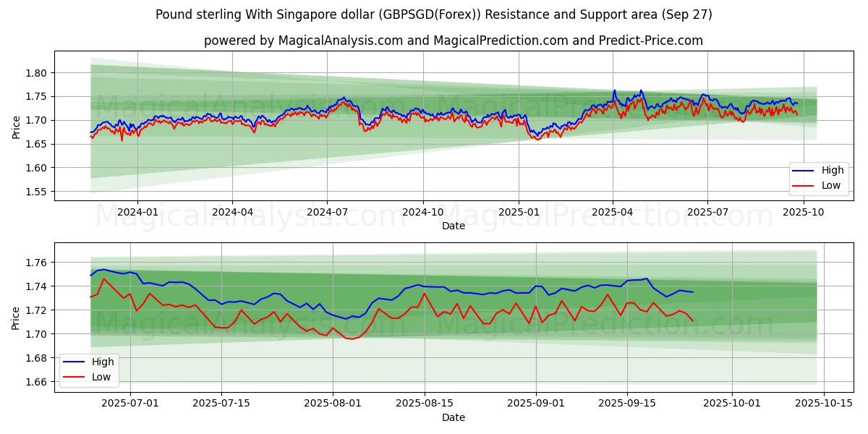Select the 2025-04 tick on upper date axis
This screenshot has height=434, width=868.
pos(613,212)
